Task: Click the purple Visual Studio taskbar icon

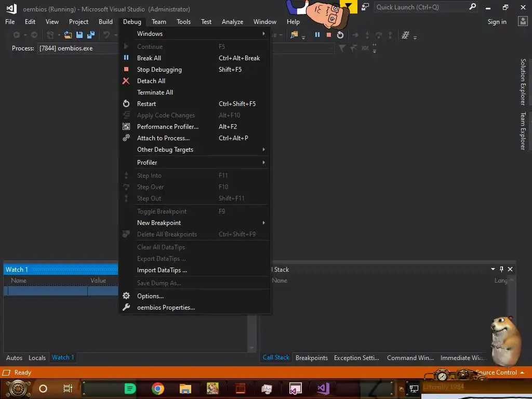Action: click(323, 389)
